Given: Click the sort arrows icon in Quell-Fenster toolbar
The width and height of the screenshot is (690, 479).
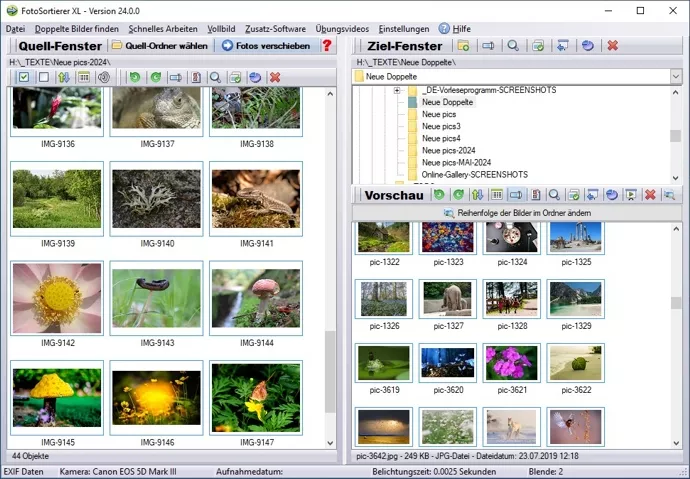Looking at the screenshot, I should (63, 77).
